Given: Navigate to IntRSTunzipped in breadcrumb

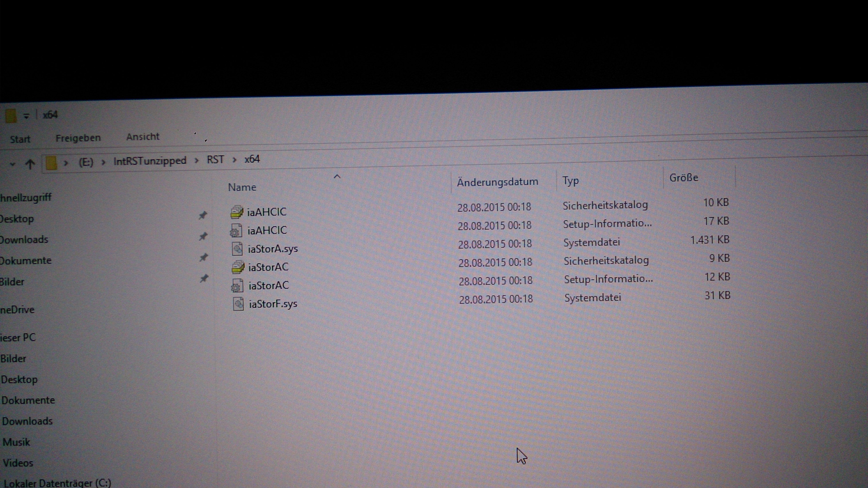Looking at the screenshot, I should pos(150,161).
